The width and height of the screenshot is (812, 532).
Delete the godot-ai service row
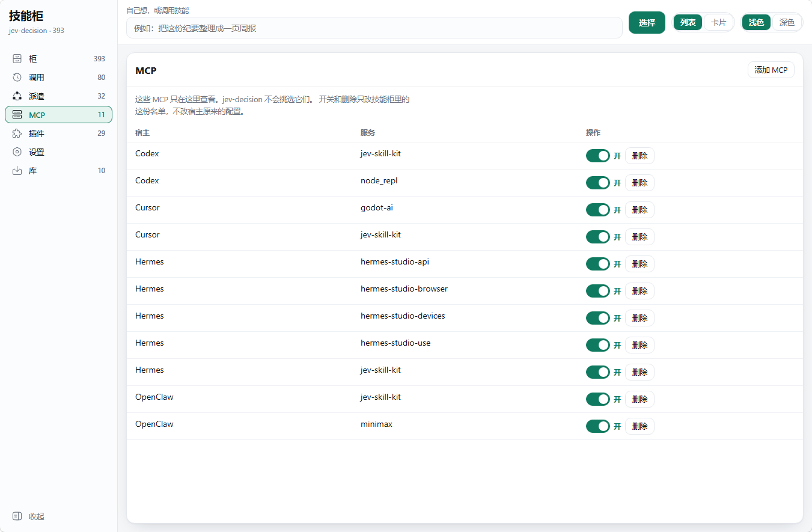click(x=640, y=210)
